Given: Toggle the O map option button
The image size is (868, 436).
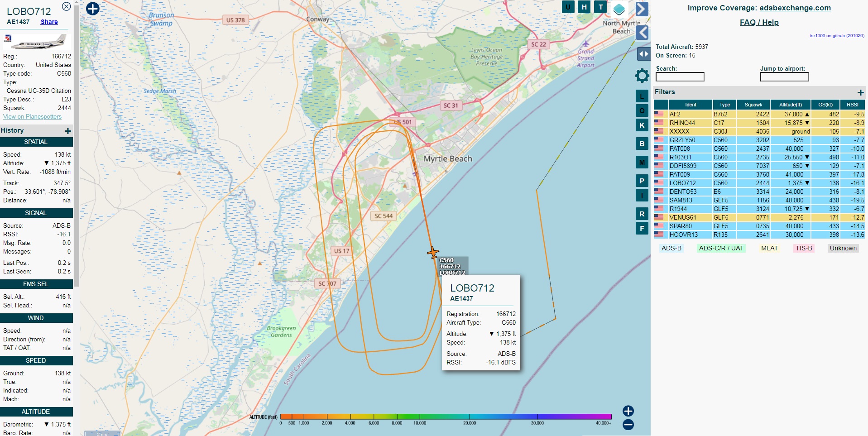Looking at the screenshot, I should pos(642,110).
